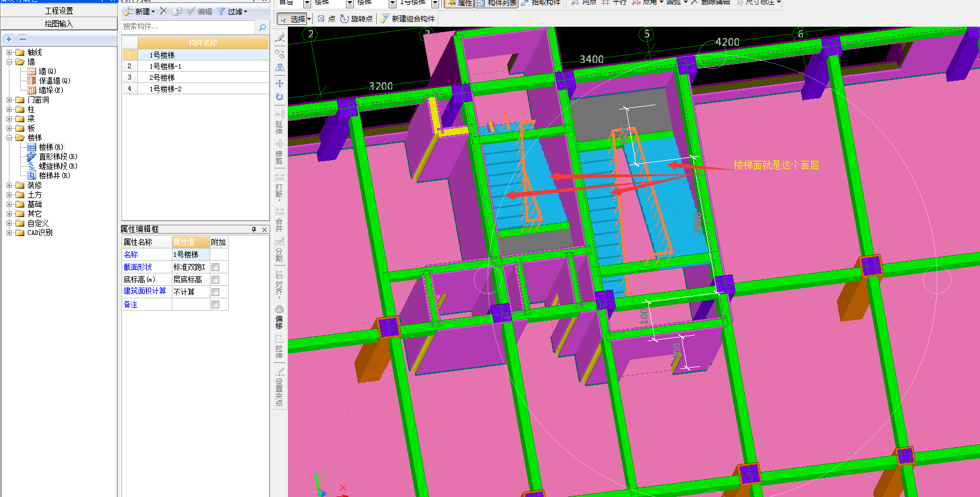Pin the 属性编辑框 panel
Screen dimensions: 980x497
(x=254, y=230)
